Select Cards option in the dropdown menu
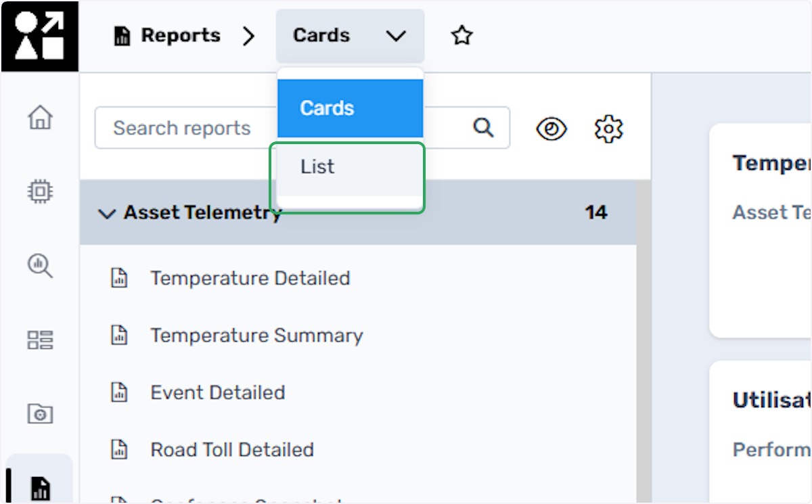The height and width of the screenshot is (504, 812). pyautogui.click(x=350, y=108)
